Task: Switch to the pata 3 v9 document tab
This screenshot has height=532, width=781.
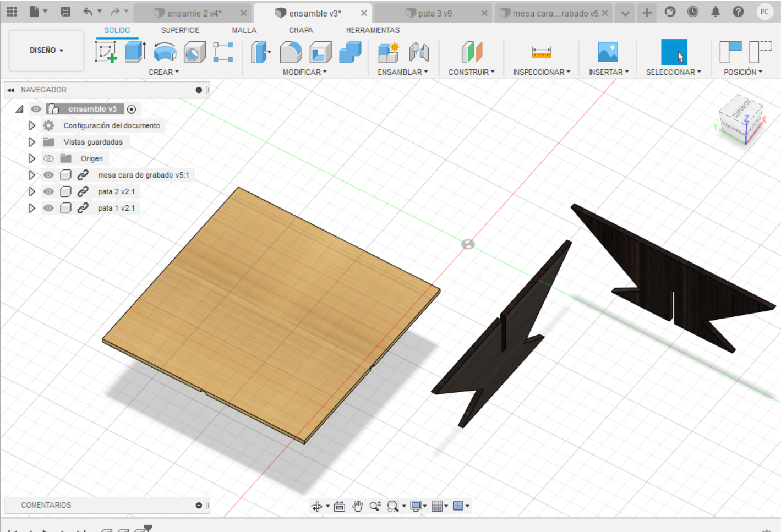Action: (x=435, y=13)
